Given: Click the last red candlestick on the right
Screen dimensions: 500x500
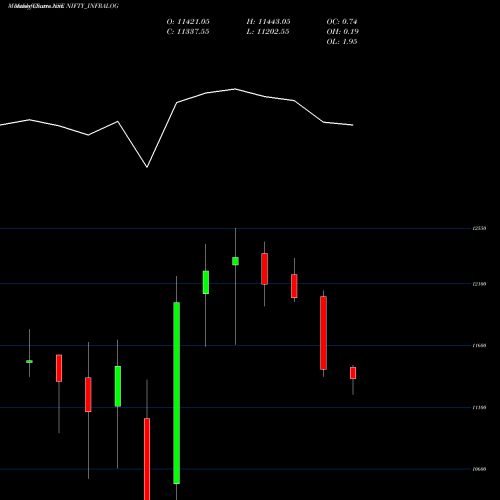Looking at the screenshot, I should (353, 373).
